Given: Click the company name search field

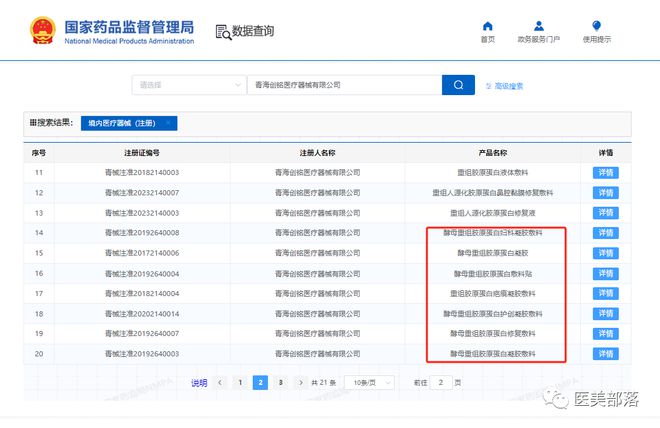Looking at the screenshot, I should [344, 85].
